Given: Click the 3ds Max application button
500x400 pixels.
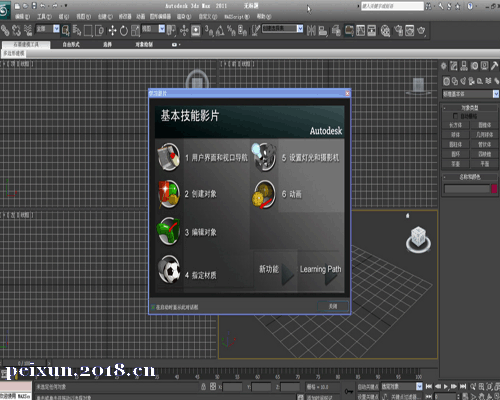Looking at the screenshot, I should 5,10.
